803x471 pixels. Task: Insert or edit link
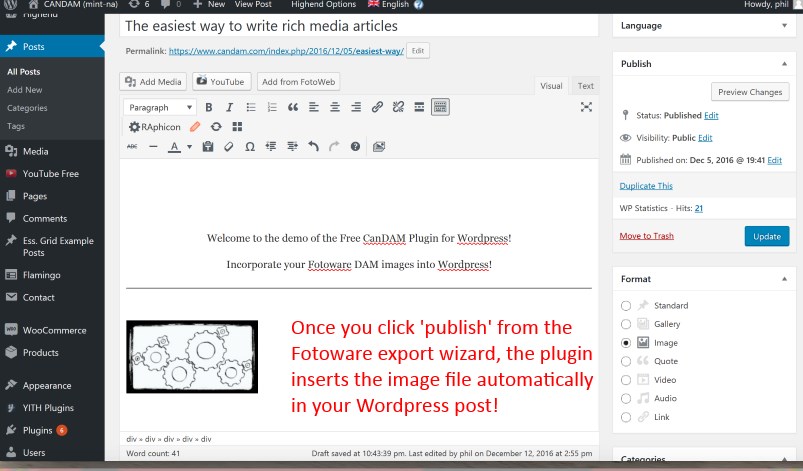(x=377, y=107)
